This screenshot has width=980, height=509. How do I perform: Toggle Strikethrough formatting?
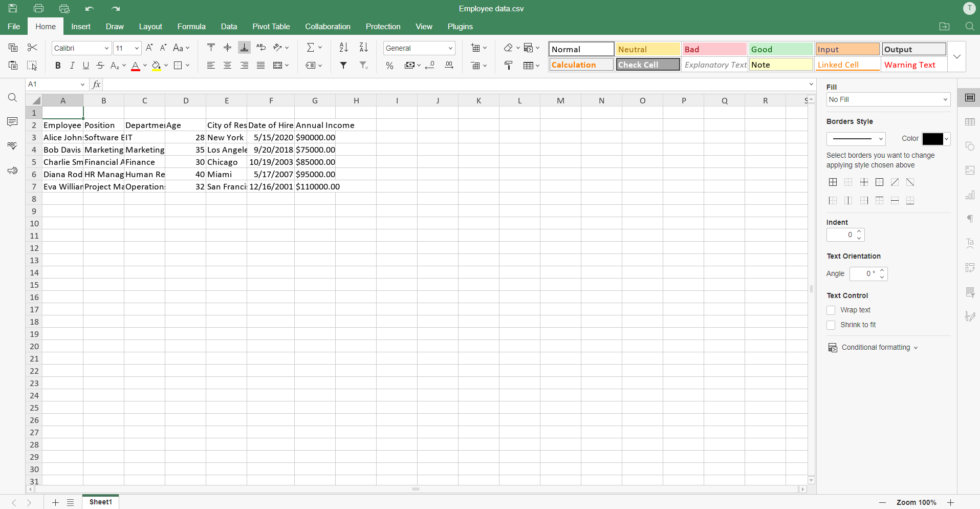(100, 65)
